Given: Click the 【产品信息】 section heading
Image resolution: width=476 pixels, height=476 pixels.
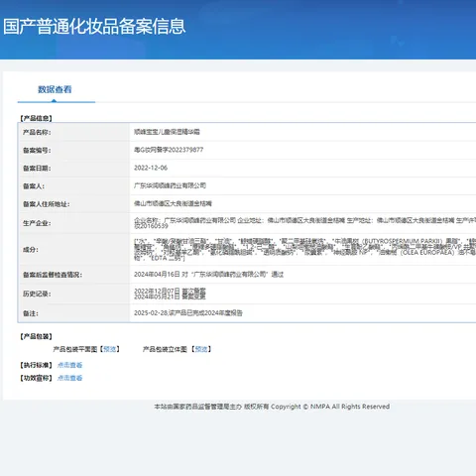Looking at the screenshot, I should 36,118.
